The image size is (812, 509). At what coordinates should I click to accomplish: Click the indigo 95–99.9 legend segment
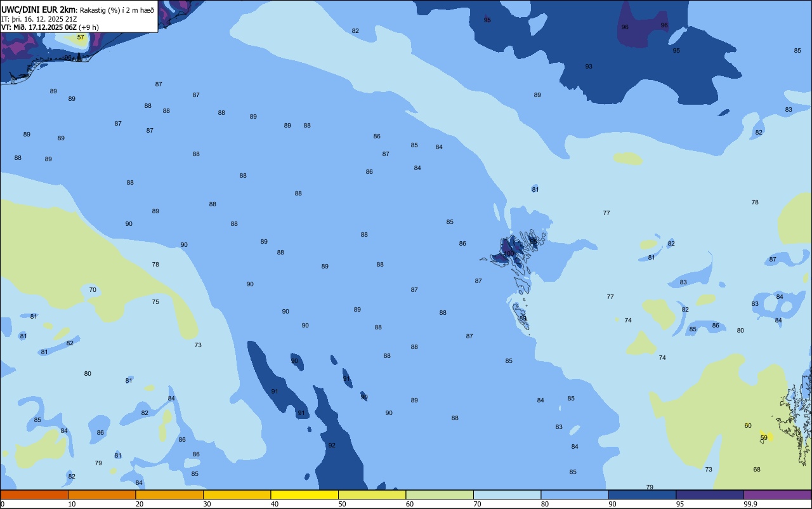710,494
